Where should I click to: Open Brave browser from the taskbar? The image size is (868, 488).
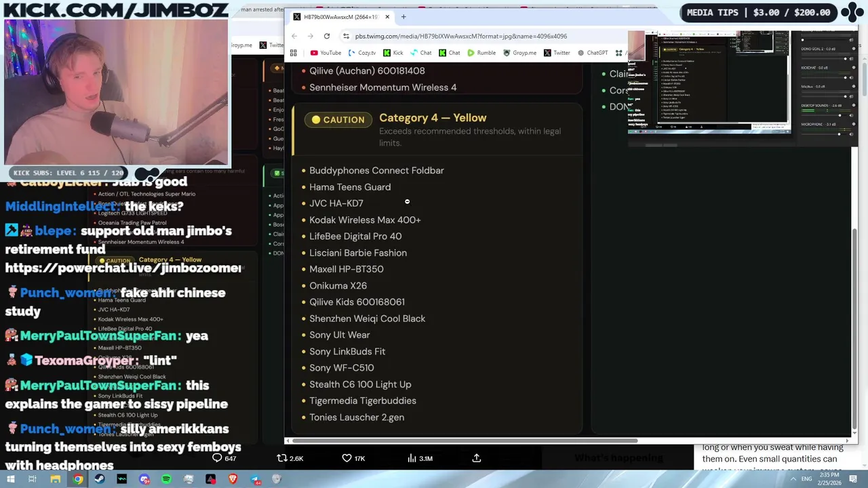233,479
